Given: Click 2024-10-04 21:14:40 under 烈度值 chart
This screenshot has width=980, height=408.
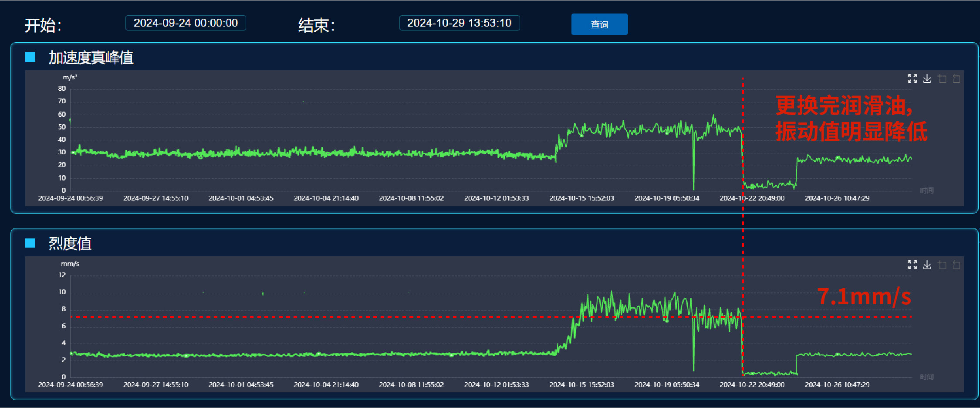Looking at the screenshot, I should (326, 384).
